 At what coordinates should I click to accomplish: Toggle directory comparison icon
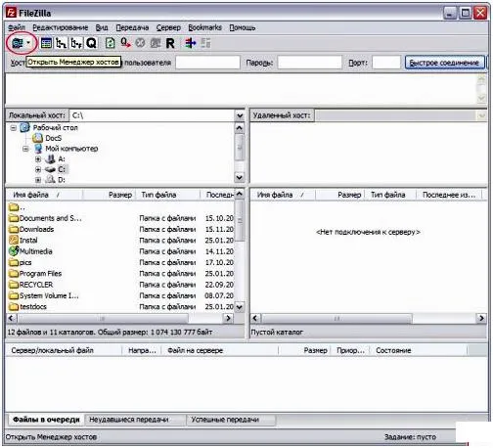point(205,43)
